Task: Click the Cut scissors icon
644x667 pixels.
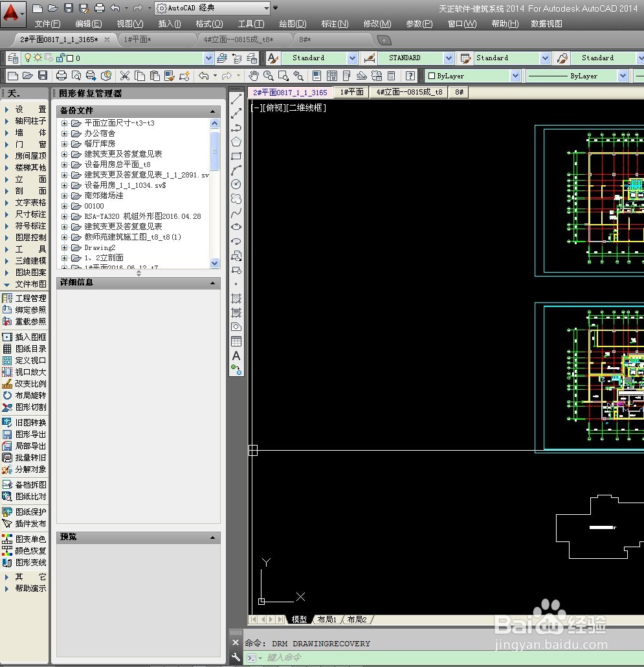Action: tap(124, 76)
